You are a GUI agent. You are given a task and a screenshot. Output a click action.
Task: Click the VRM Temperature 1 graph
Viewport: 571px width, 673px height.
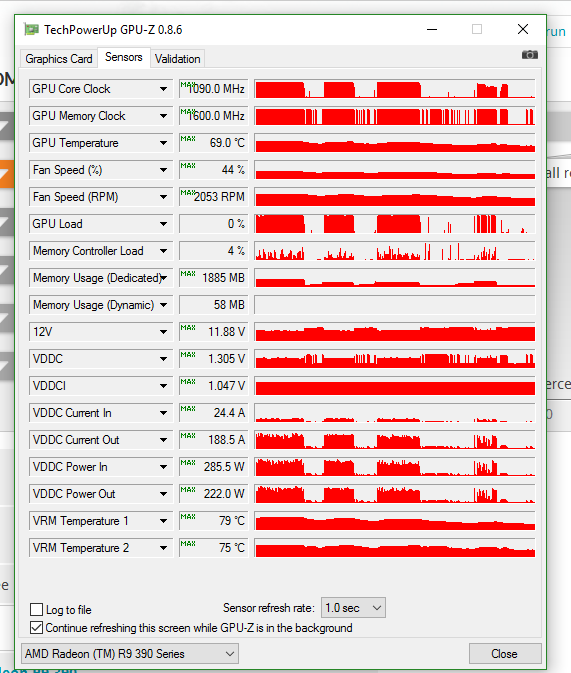(395, 521)
